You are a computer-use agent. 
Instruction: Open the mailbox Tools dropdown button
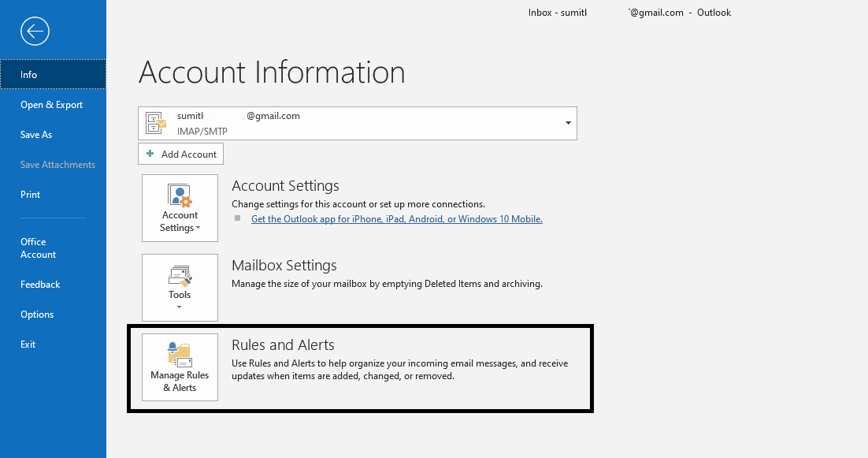pos(180,288)
